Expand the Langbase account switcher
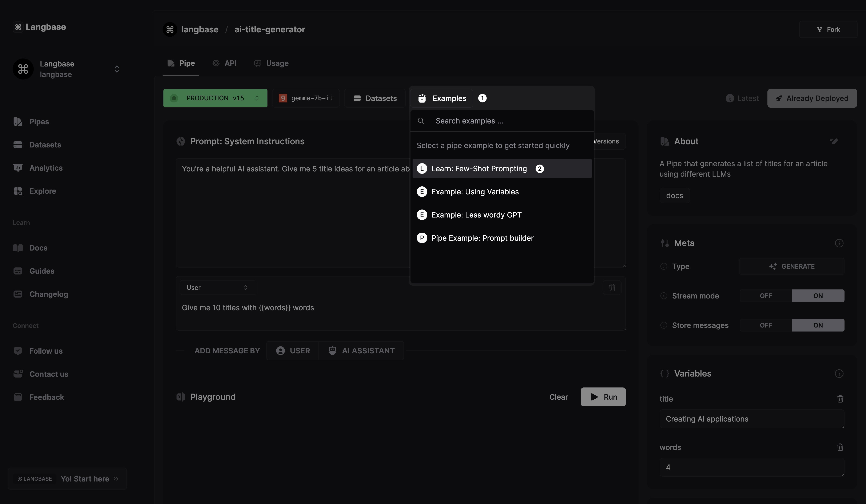 click(x=117, y=69)
